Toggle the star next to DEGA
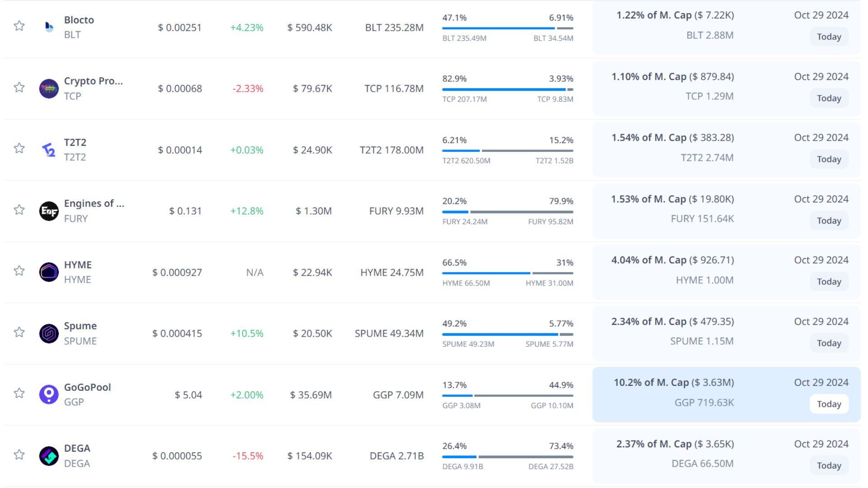This screenshot has width=868, height=488. 19,455
